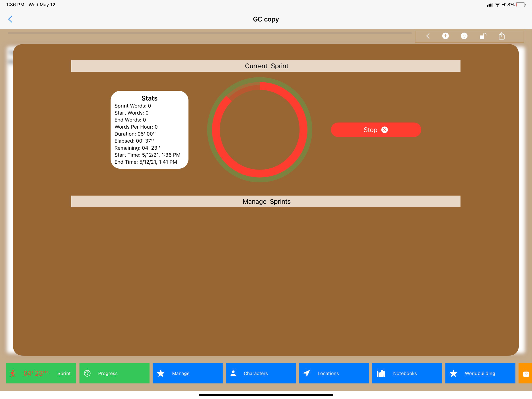Open the Manage tab
Screen dimensions: 532x399
pyautogui.click(x=187, y=373)
